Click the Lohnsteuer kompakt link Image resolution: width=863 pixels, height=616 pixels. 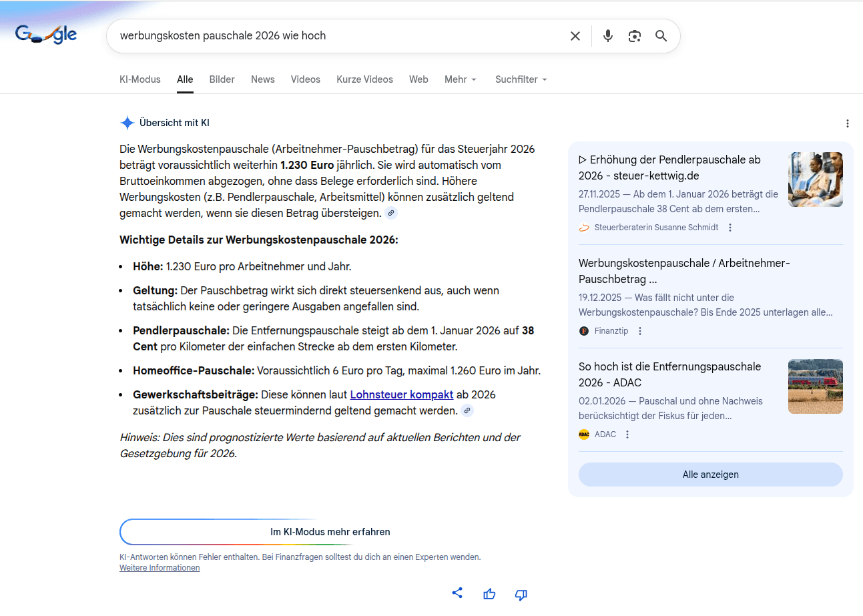pos(401,394)
